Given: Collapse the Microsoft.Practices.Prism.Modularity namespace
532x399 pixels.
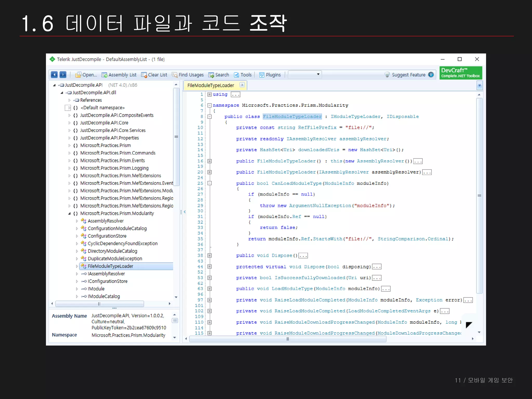Looking at the screenshot, I should click(x=69, y=214).
